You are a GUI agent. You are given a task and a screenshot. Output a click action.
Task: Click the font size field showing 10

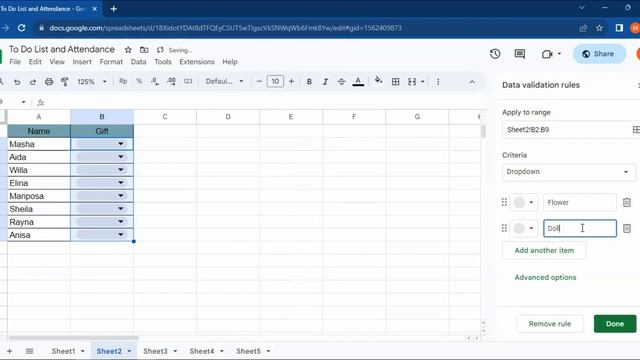(x=275, y=82)
